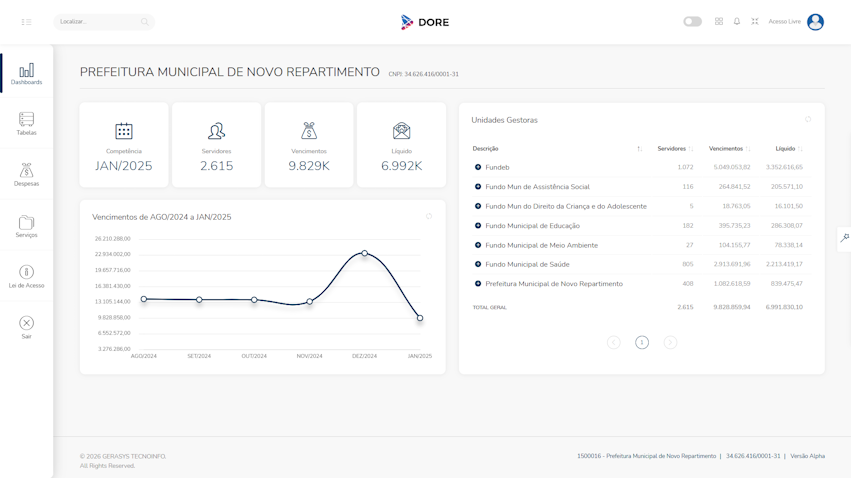Open the notifications bell icon
The image size is (851, 478).
[736, 22]
